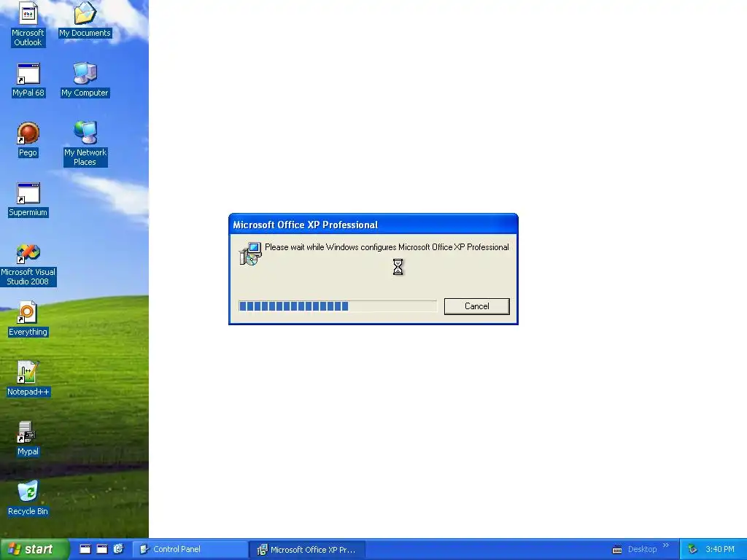Open the Start menu

pyautogui.click(x=34, y=549)
